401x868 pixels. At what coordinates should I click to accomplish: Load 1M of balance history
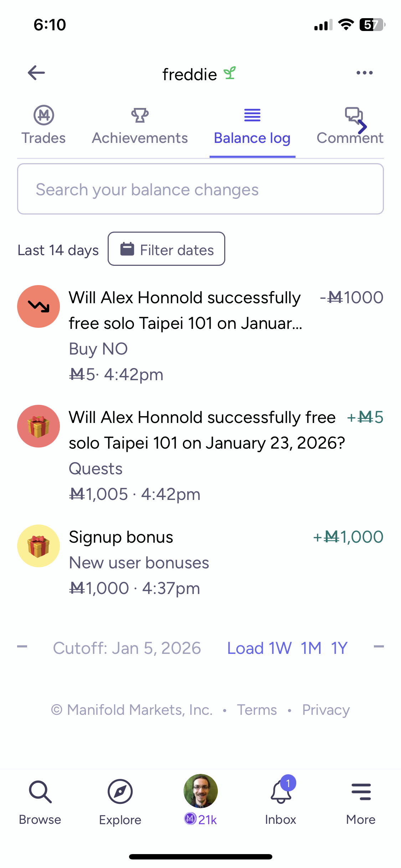point(311,648)
